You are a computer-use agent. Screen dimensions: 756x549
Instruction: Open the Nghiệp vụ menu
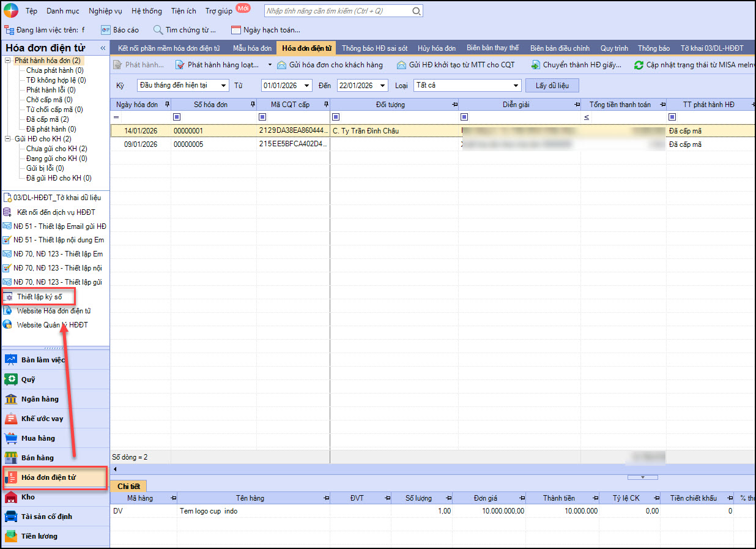point(105,11)
